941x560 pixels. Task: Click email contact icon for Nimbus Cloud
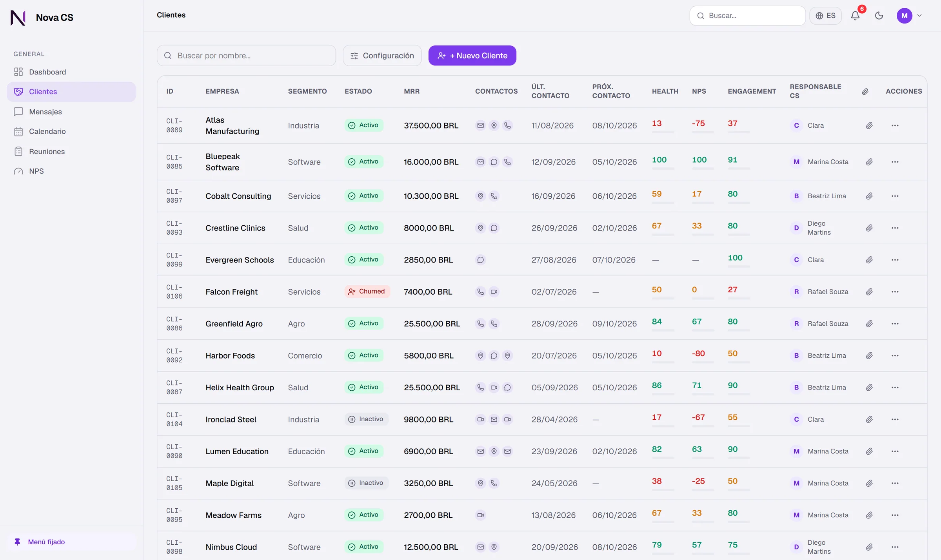pyautogui.click(x=480, y=547)
